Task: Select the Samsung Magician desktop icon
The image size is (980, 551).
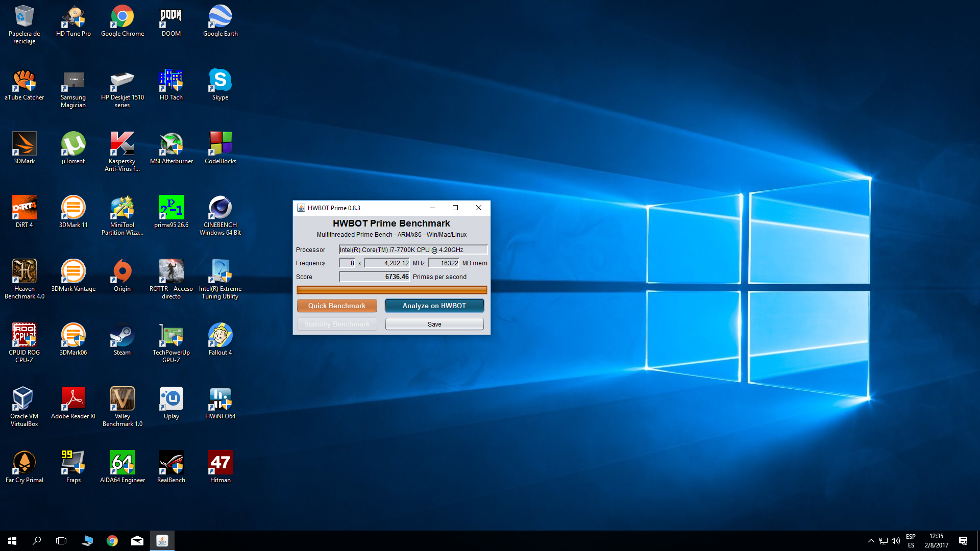Action: point(73,88)
